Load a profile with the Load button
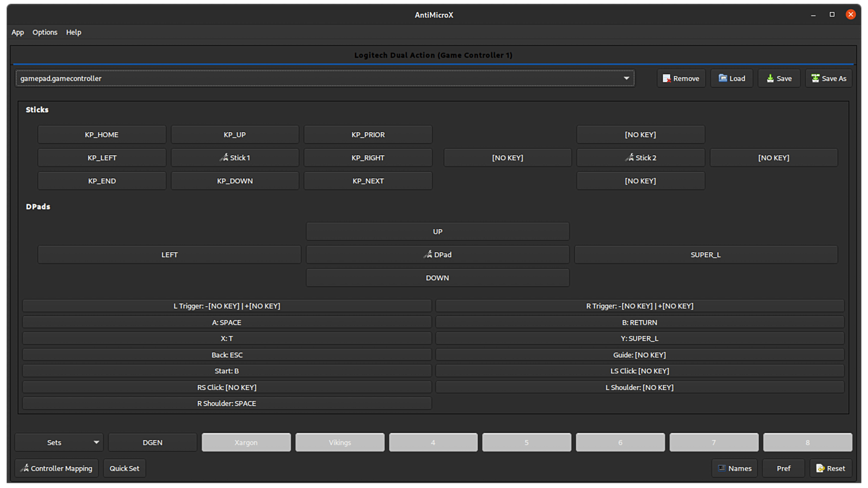This screenshot has height=488, width=868. point(731,78)
